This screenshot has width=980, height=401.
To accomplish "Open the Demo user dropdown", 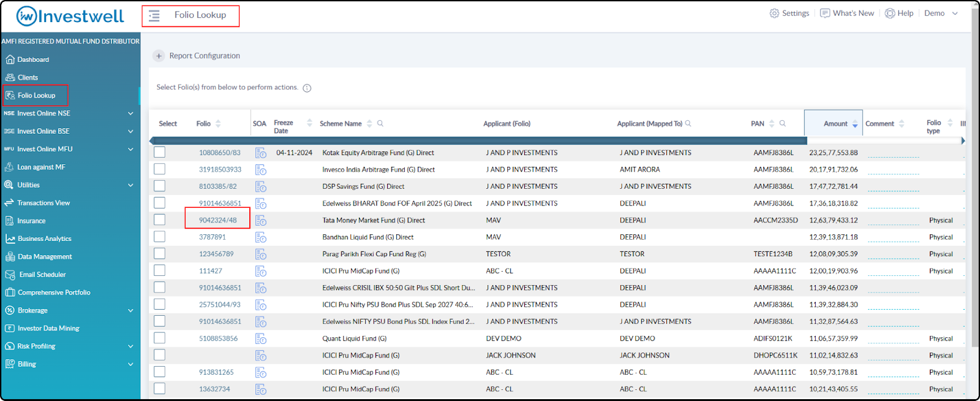I will point(941,13).
